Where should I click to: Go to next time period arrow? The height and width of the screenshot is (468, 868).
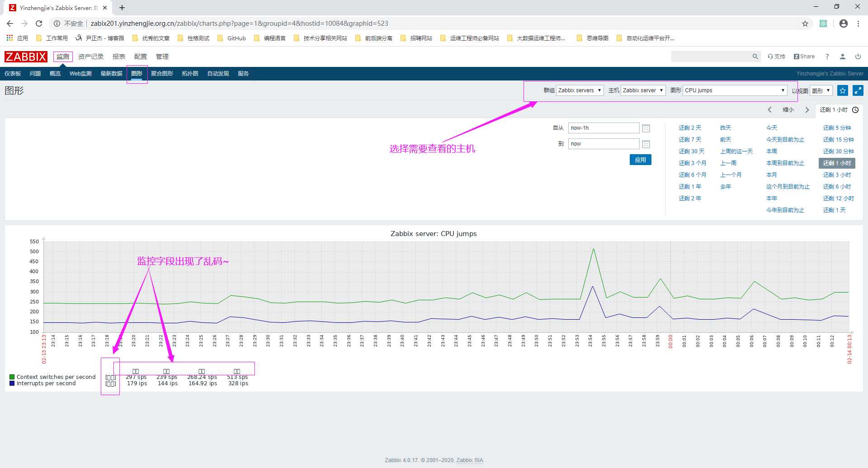[807, 110]
